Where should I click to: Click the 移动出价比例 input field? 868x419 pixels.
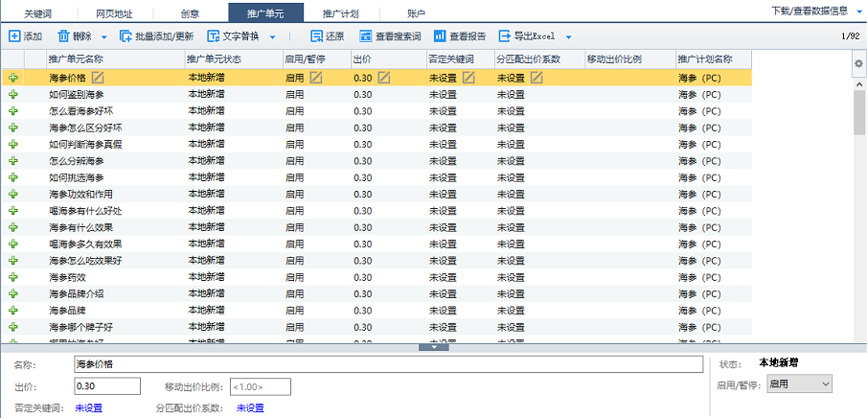[261, 386]
